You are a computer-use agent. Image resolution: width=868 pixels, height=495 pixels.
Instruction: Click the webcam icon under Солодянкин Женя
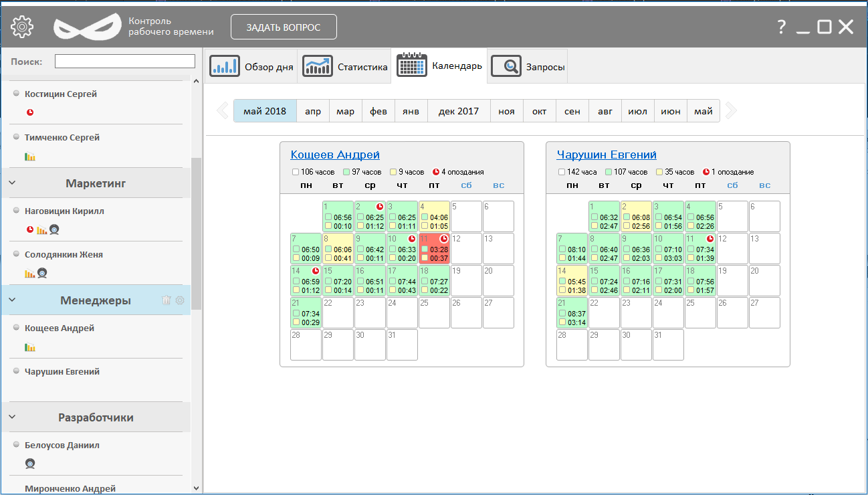pyautogui.click(x=41, y=273)
